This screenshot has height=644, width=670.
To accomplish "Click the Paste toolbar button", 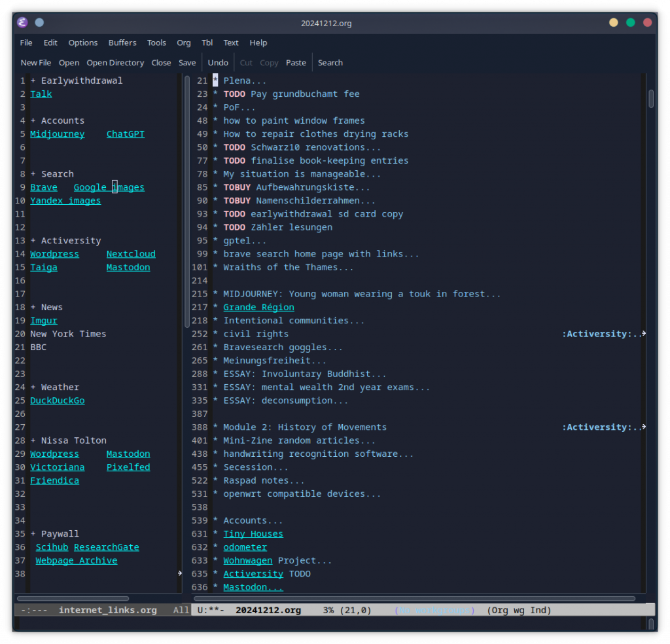I will [296, 63].
